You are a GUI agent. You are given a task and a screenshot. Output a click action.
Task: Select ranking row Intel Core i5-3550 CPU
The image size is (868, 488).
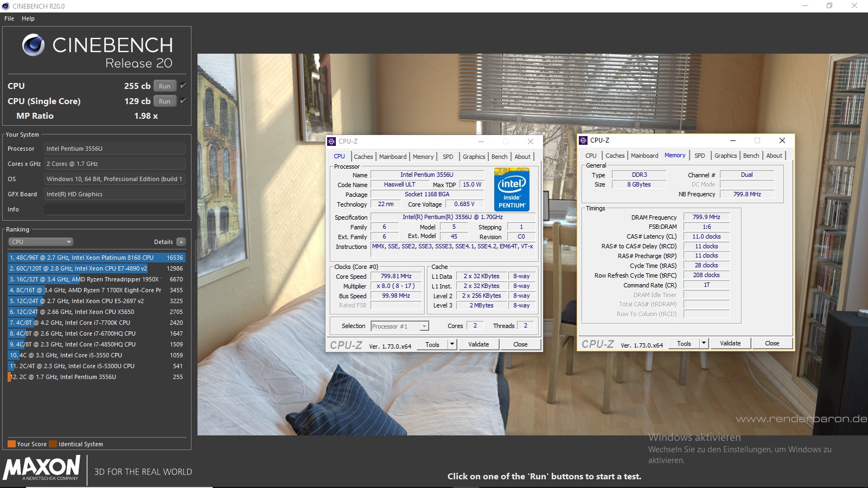[x=97, y=355]
